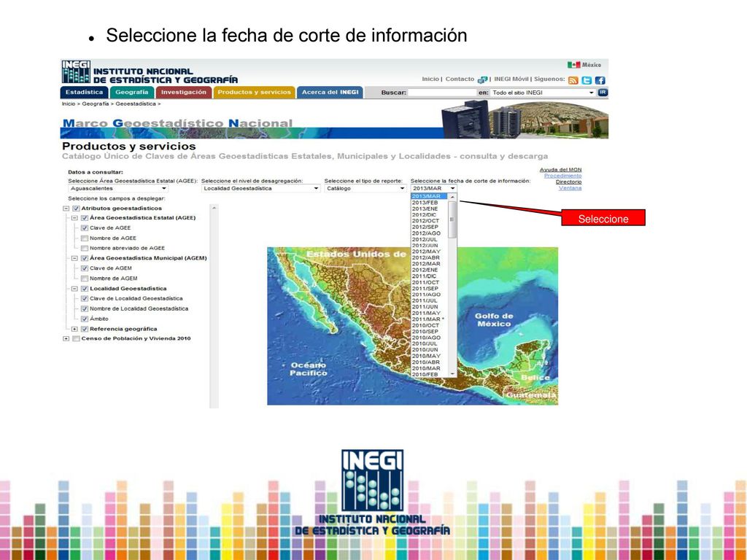Select highlighted 2013/MAR list option

[x=429, y=196]
